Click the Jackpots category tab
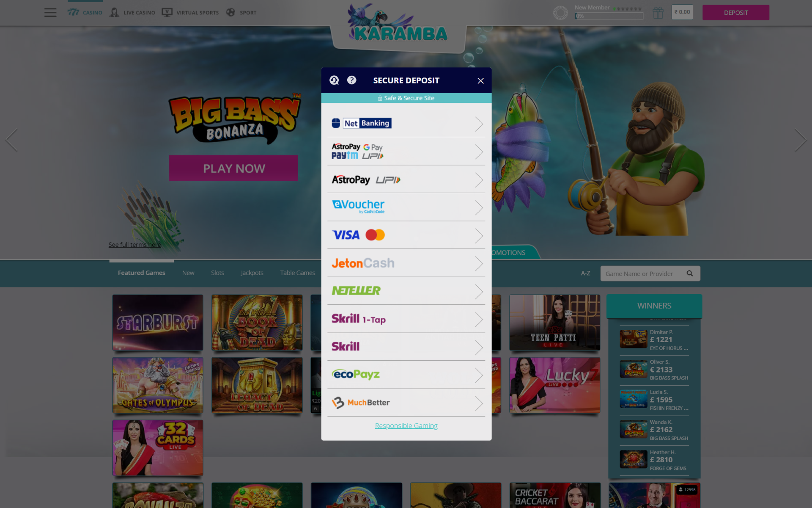 pos(251,273)
